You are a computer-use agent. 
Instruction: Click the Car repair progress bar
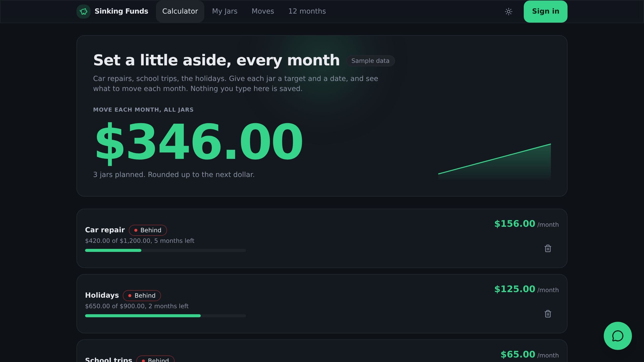[x=166, y=250]
